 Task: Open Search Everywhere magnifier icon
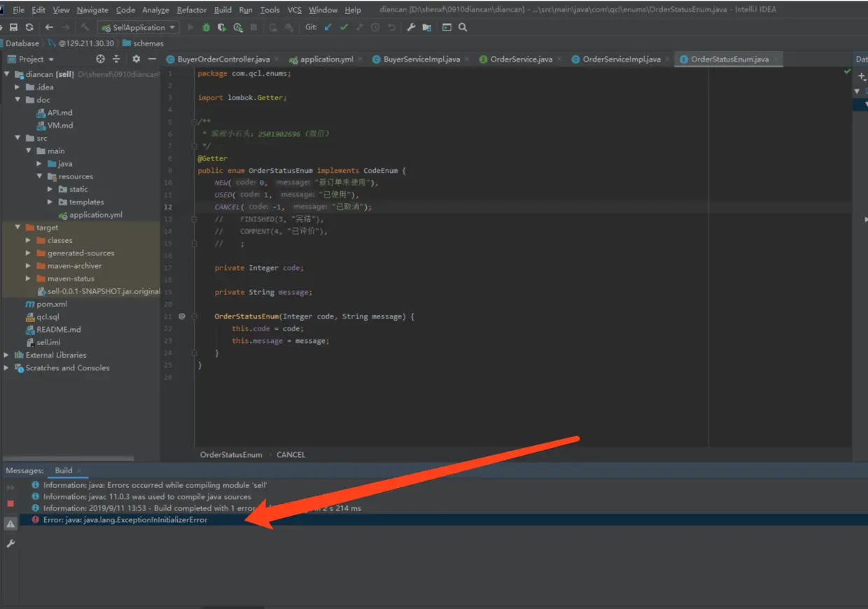[x=463, y=27]
